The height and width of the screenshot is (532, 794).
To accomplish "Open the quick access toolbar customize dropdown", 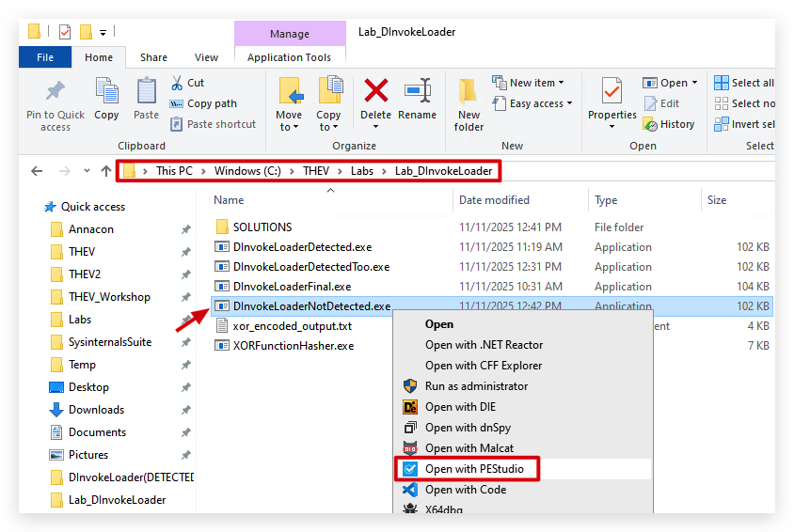I will pyautogui.click(x=103, y=33).
